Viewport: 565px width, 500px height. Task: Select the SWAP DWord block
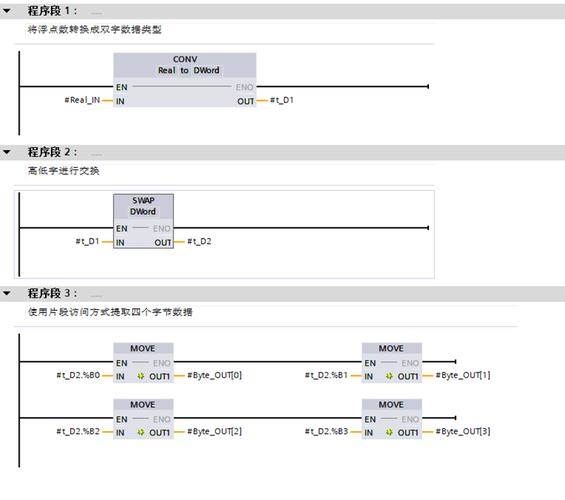(143, 221)
